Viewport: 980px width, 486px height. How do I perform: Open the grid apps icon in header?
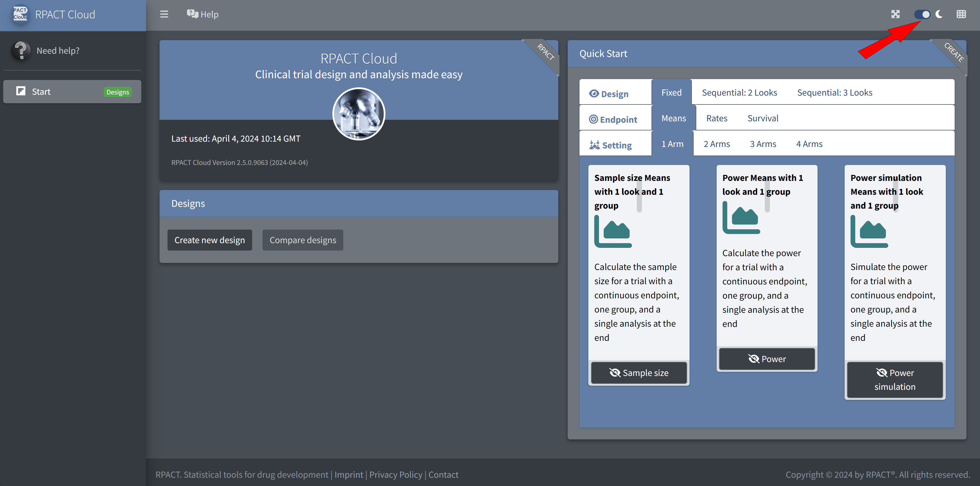pyautogui.click(x=961, y=14)
